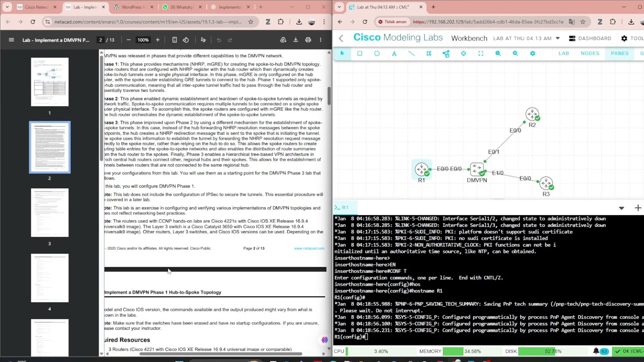Switch to the Implementa browser tab
Viewport: 644px width, 362px height.
pos(229,7)
